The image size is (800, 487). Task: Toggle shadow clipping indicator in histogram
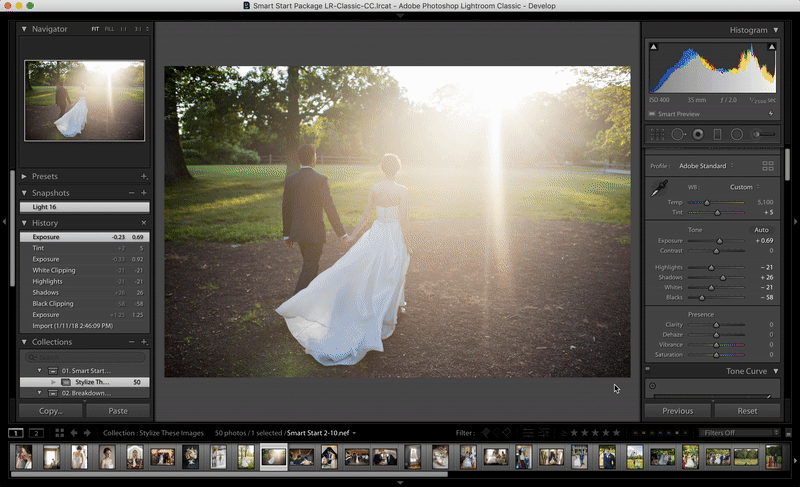pyautogui.click(x=654, y=47)
